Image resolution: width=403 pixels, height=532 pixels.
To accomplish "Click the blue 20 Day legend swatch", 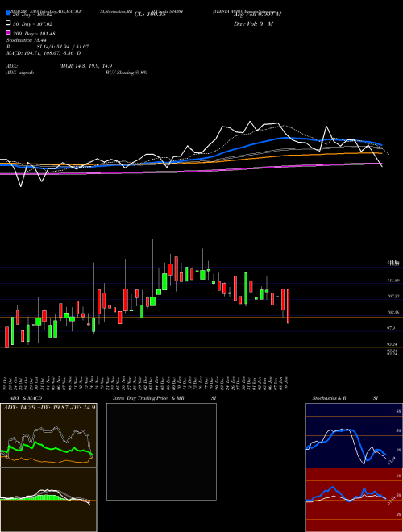I will [x=9, y=14].
